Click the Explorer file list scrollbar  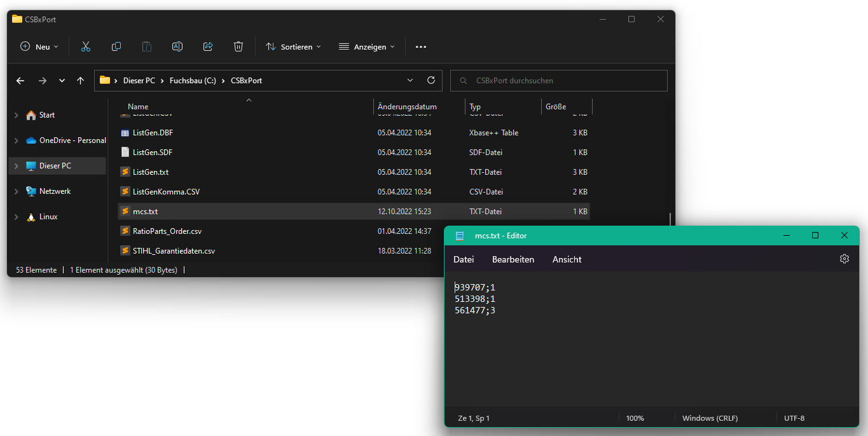[670, 219]
